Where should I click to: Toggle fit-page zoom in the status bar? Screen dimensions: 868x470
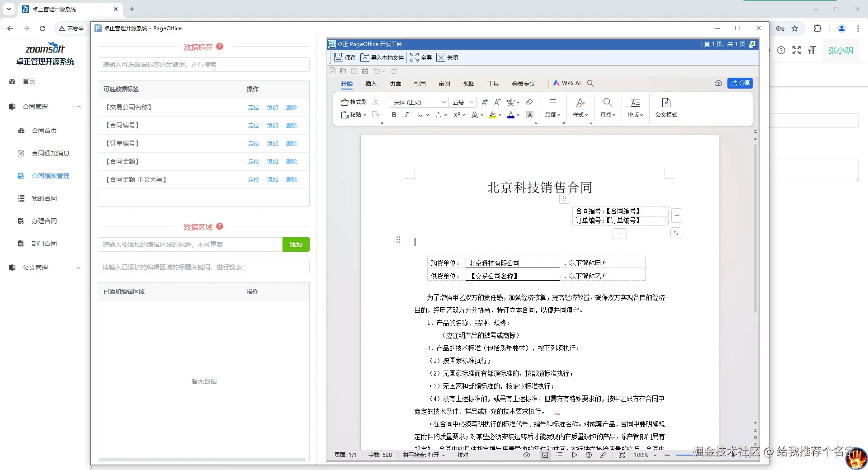(x=622, y=455)
